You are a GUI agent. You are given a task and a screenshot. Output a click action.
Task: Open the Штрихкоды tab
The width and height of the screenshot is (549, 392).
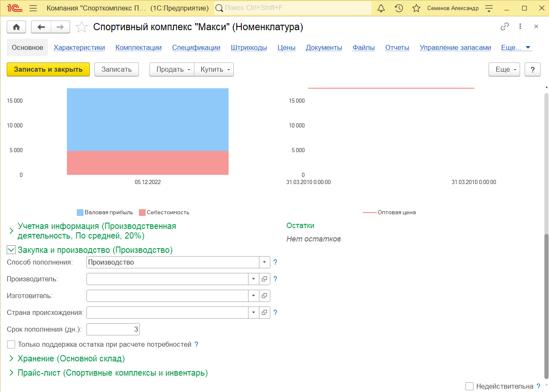coord(249,47)
